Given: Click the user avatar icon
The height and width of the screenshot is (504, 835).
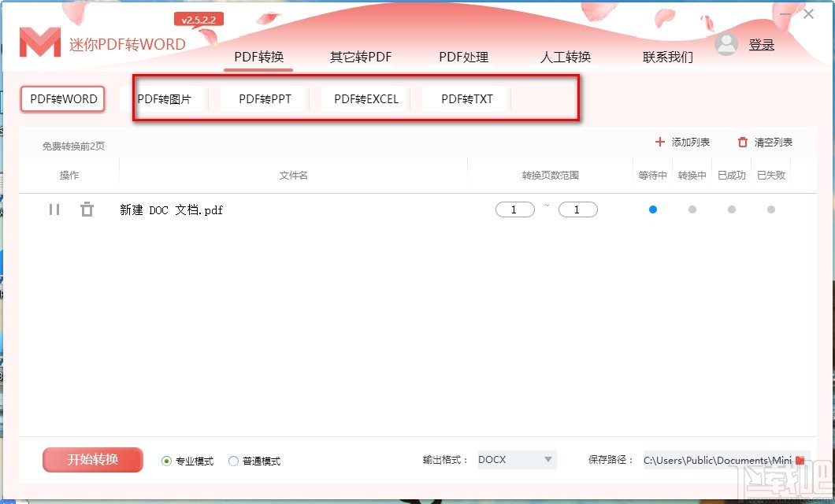Looking at the screenshot, I should coord(726,44).
